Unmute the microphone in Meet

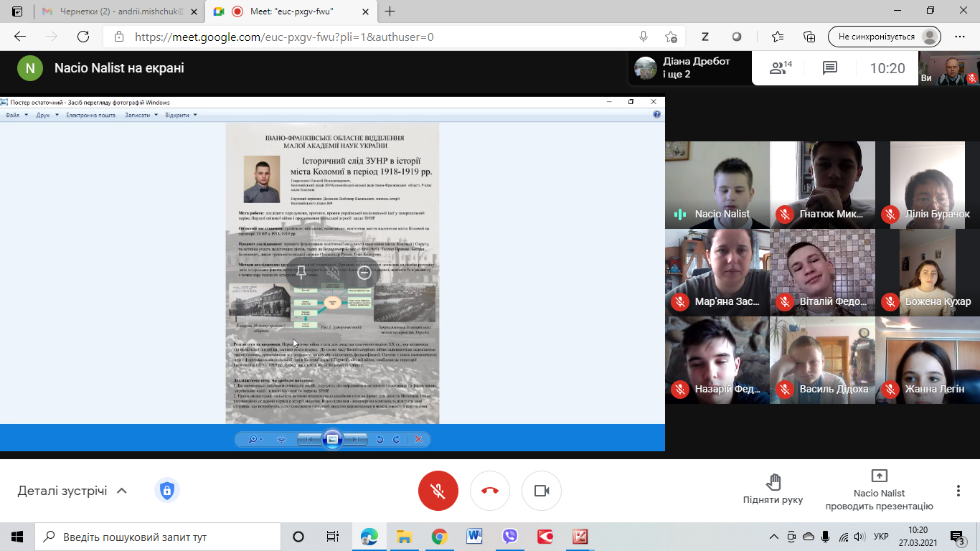[x=438, y=491]
